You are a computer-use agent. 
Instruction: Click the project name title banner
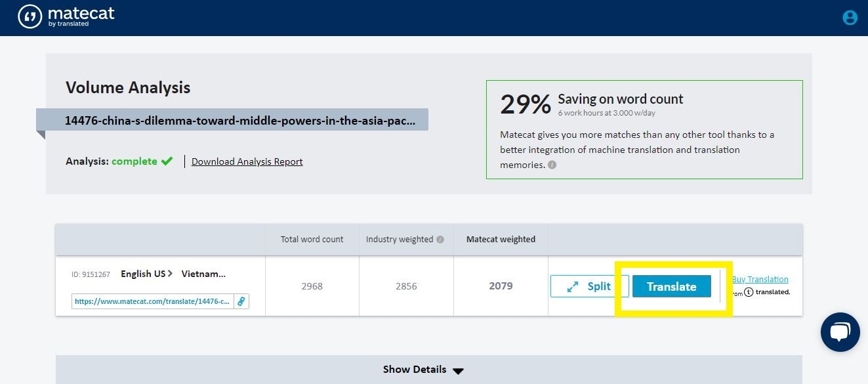[239, 121]
